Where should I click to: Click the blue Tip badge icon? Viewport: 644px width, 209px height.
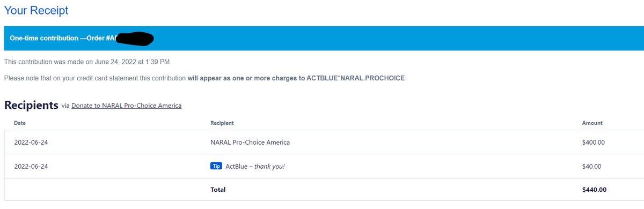(x=216, y=166)
